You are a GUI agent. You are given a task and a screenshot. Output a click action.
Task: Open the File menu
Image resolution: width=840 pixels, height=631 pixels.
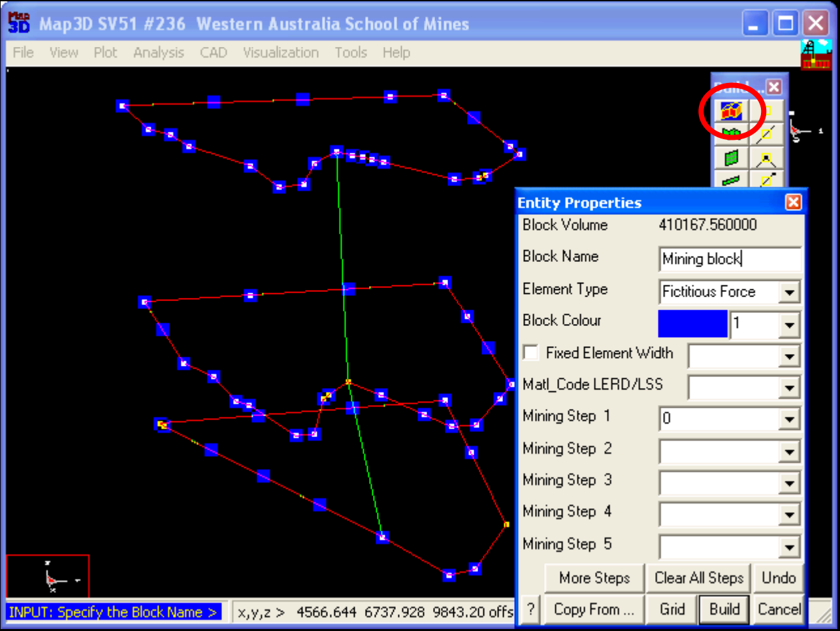(24, 52)
